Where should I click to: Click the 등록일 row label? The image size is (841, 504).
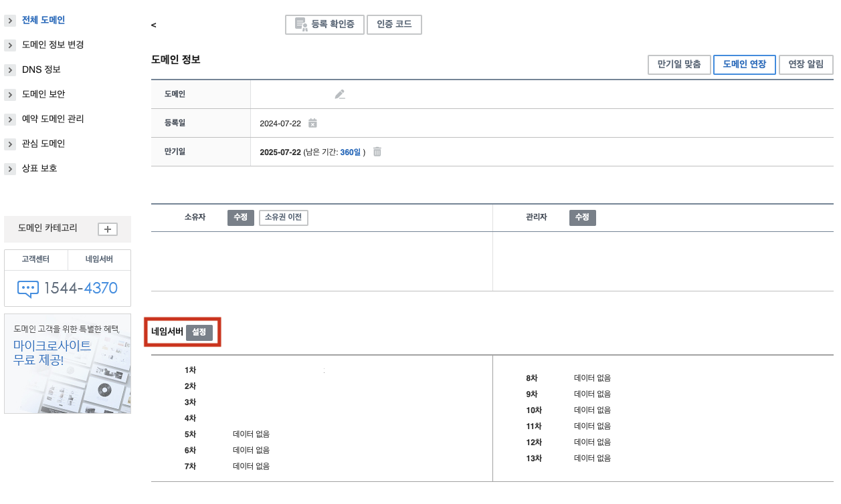[175, 123]
